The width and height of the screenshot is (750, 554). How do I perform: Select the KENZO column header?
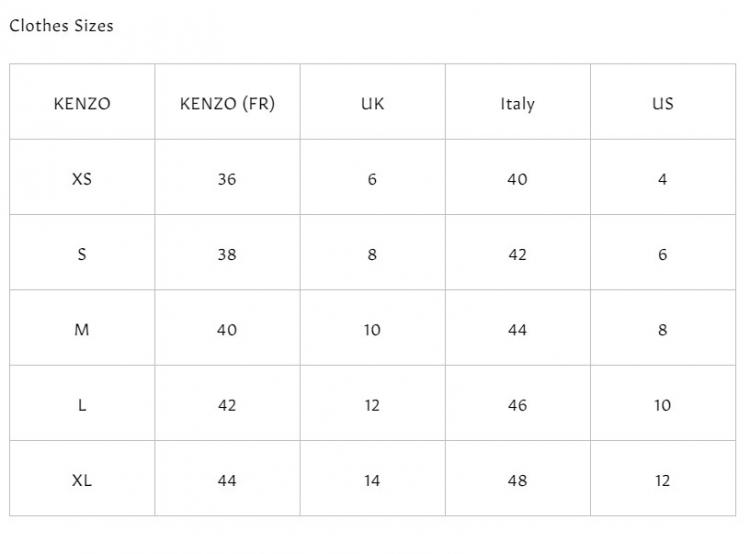pos(82,103)
